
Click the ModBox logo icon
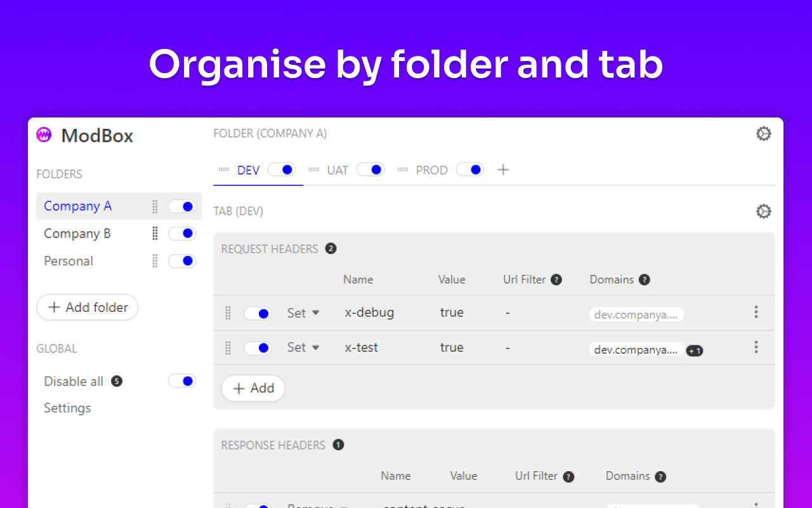pyautogui.click(x=43, y=135)
